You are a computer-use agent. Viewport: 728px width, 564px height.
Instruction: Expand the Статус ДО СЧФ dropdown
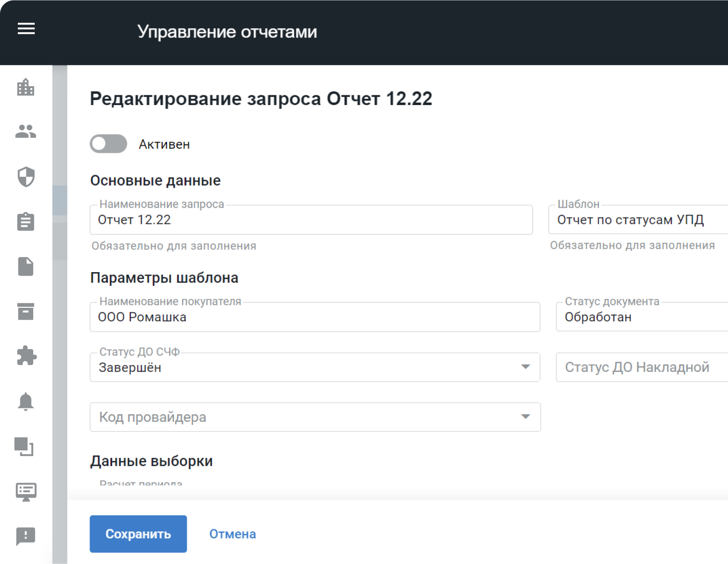pyautogui.click(x=314, y=367)
